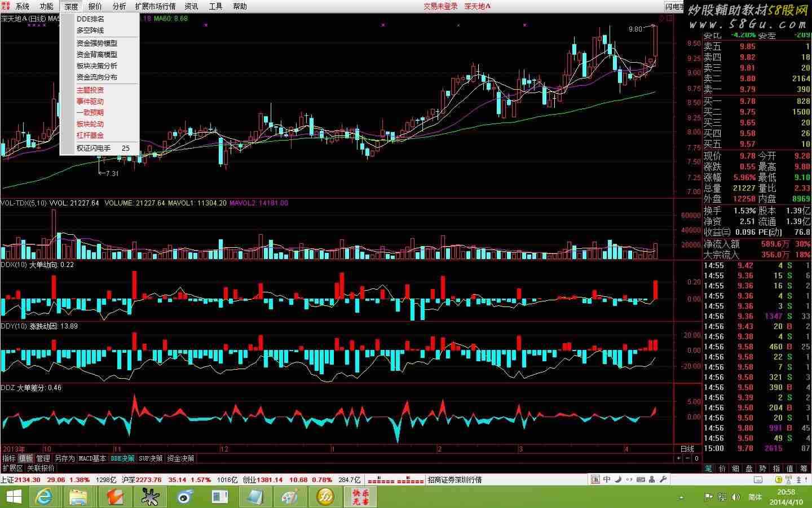Screen dimensions: 812x508
Task: Switch to the 筹 tab in quote panel
Action: click(x=804, y=468)
